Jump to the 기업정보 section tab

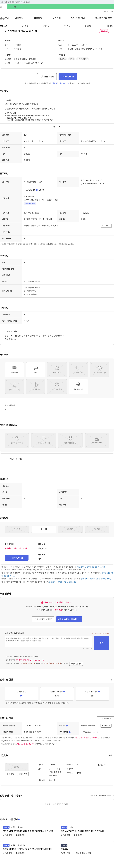tap(109, 26)
